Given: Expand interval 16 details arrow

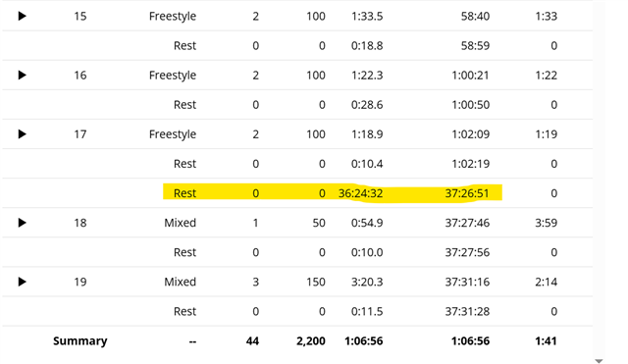Looking at the screenshot, I should coord(22,75).
